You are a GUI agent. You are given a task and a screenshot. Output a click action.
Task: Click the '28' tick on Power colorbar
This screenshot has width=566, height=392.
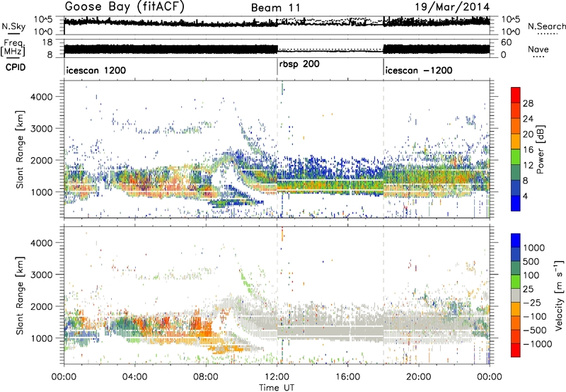[528, 103]
